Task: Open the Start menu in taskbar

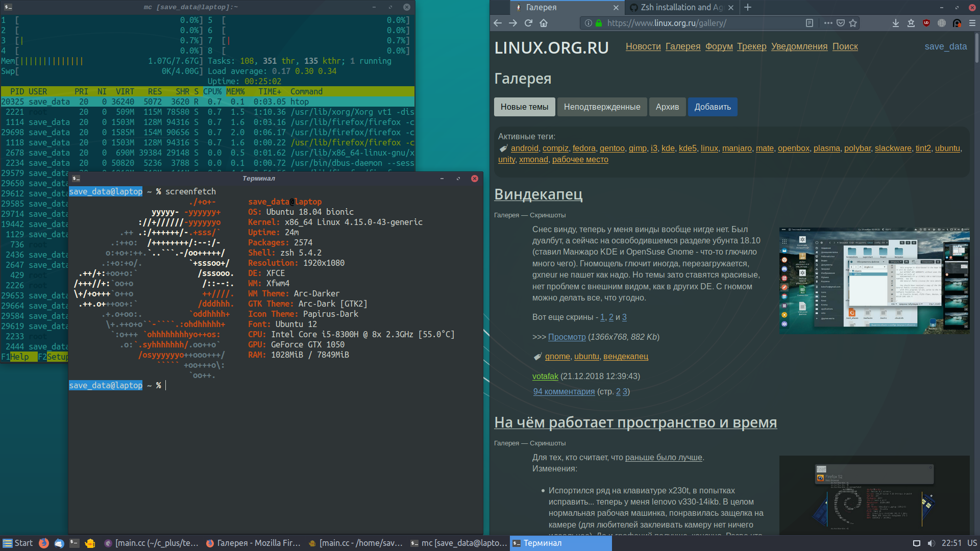Action: pyautogui.click(x=17, y=543)
